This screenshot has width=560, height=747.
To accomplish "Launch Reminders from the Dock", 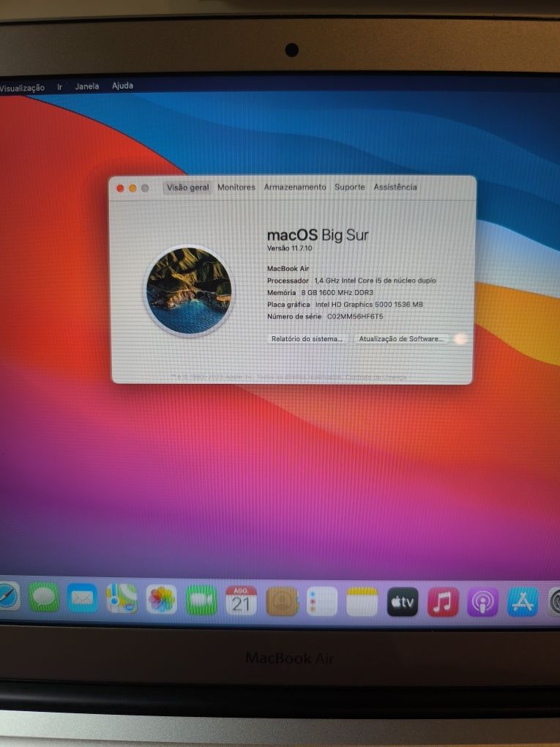I will (x=322, y=601).
